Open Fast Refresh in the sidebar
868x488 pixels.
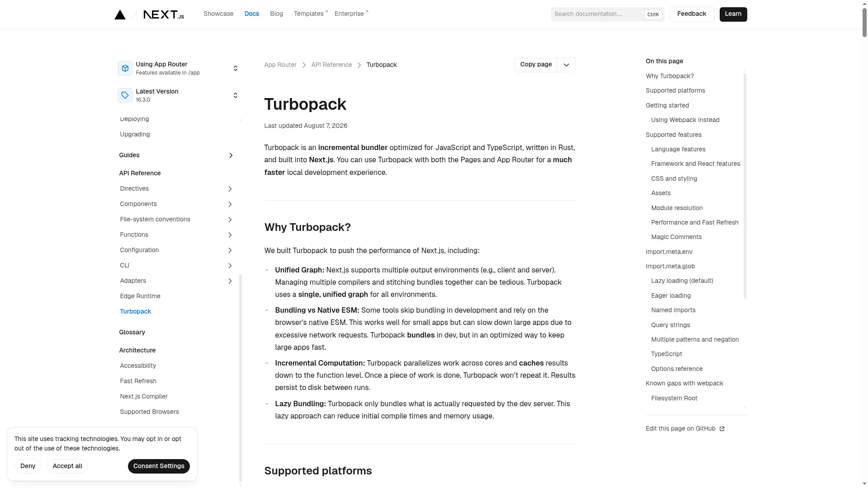point(138,381)
